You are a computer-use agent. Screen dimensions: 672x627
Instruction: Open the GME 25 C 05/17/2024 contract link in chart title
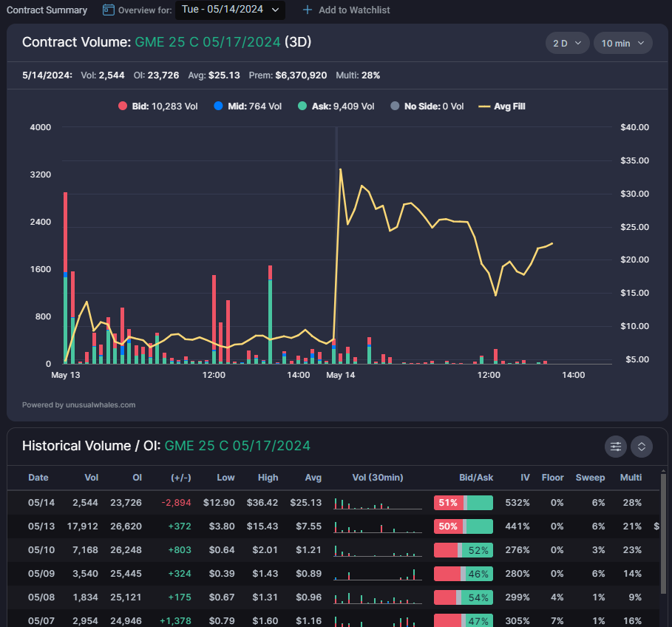pyautogui.click(x=208, y=42)
